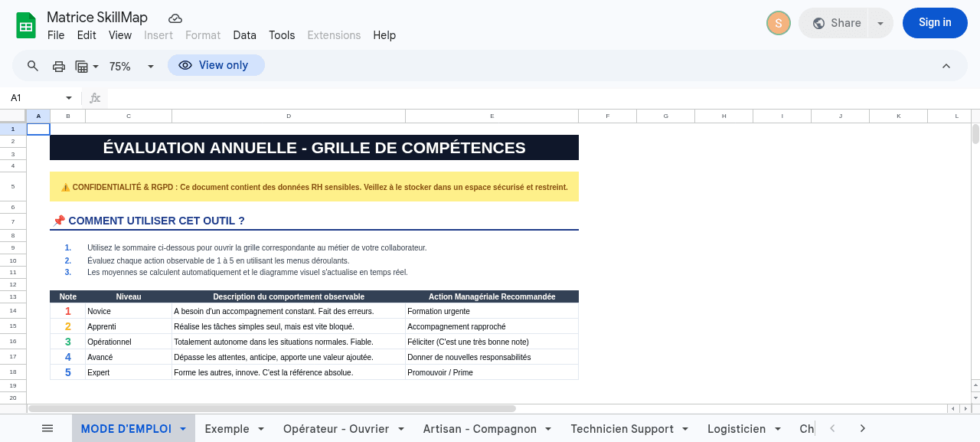This screenshot has width=980, height=442.
Task: Click the blue note 5 cell
Action: click(x=67, y=372)
